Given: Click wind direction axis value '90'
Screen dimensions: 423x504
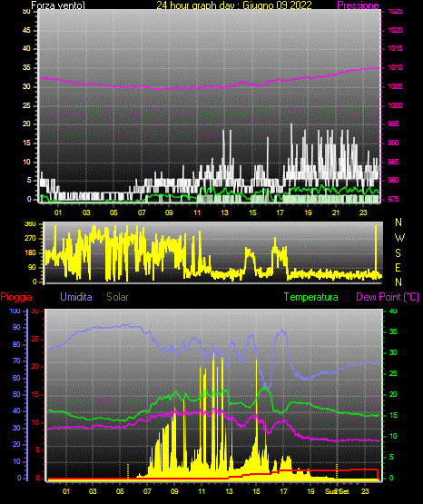Looking at the screenshot, I should click(x=33, y=267).
